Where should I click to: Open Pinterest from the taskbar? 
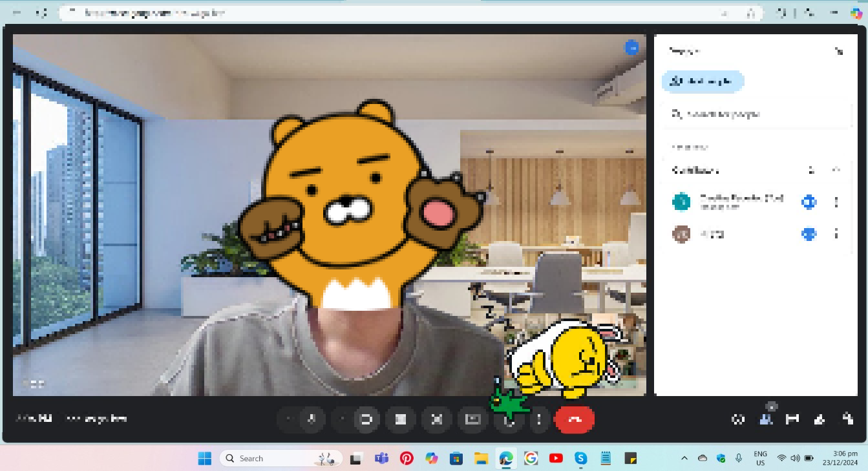(407, 458)
